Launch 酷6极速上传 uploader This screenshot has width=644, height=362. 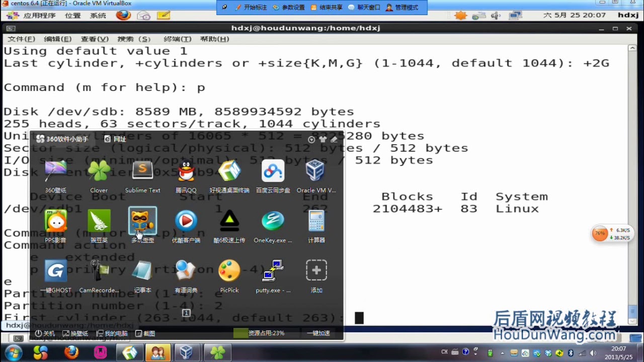229,221
